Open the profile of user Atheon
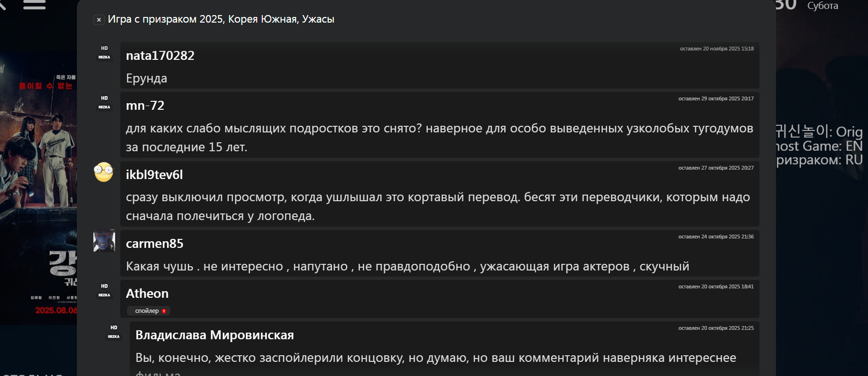The width and height of the screenshot is (868, 376). click(147, 294)
